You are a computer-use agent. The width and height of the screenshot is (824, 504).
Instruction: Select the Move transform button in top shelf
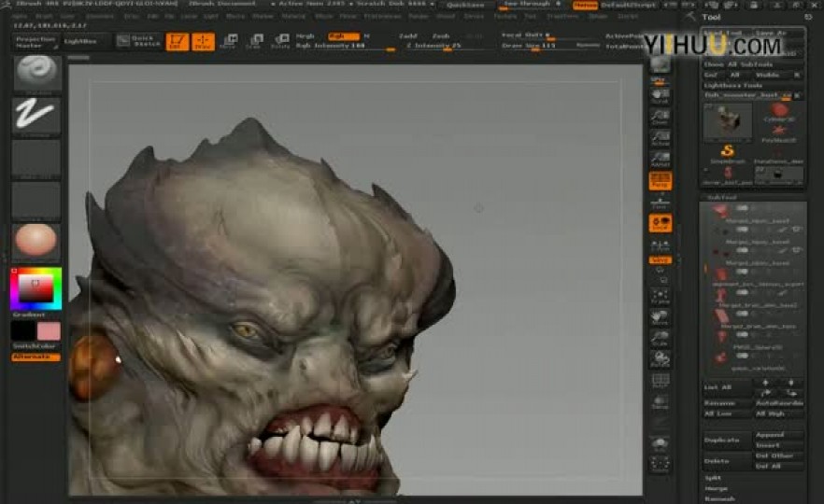[229, 41]
